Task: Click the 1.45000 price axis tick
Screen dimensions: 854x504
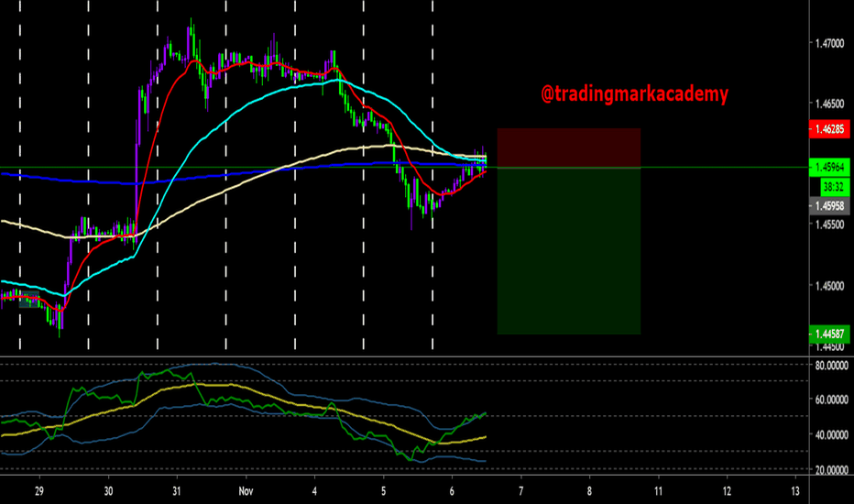Action: click(x=829, y=286)
